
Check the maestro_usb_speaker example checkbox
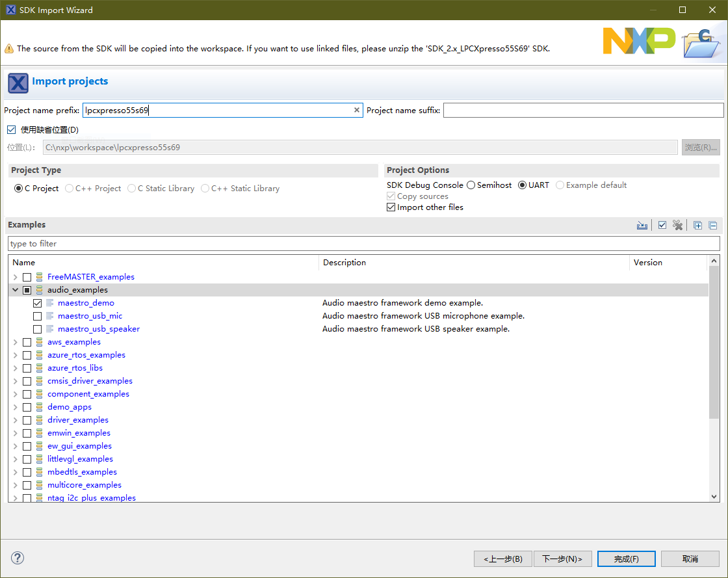tap(38, 329)
